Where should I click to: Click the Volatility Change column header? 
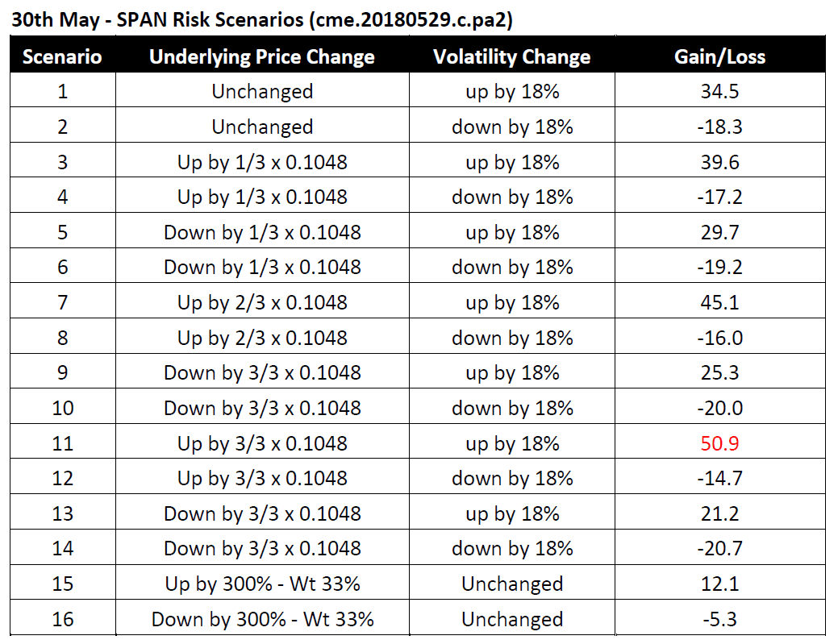pyautogui.click(x=511, y=57)
